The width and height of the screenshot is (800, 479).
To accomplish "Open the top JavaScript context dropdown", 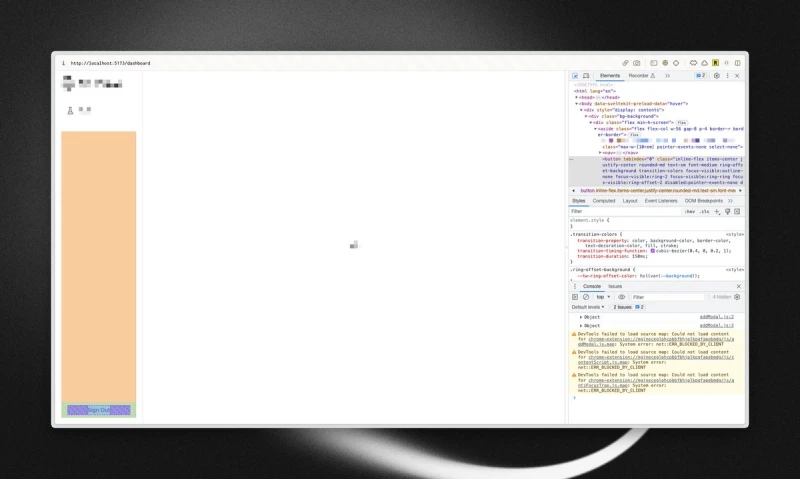I will coord(603,297).
